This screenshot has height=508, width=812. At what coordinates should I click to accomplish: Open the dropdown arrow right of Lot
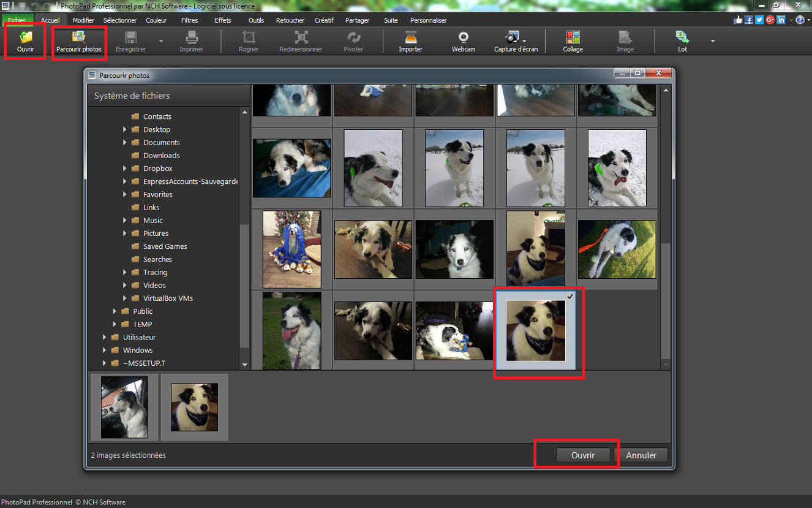712,41
